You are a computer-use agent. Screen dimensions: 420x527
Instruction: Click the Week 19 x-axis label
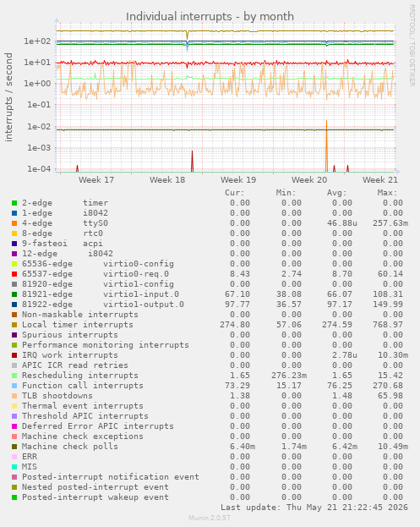tap(238, 180)
